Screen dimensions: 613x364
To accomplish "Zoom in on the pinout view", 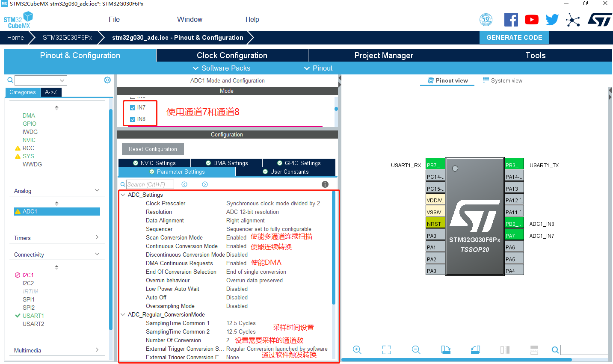I will coord(357,350).
